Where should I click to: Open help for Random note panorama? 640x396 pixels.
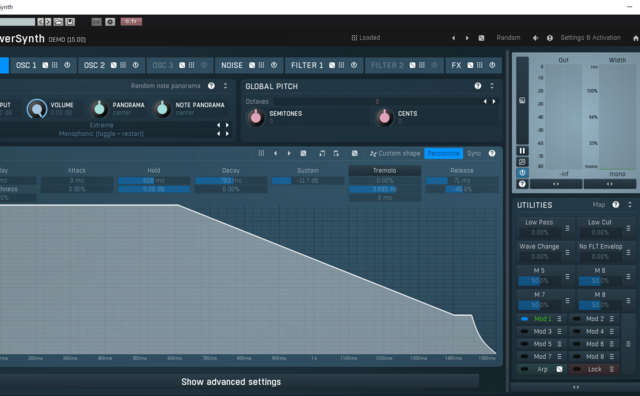pos(211,86)
